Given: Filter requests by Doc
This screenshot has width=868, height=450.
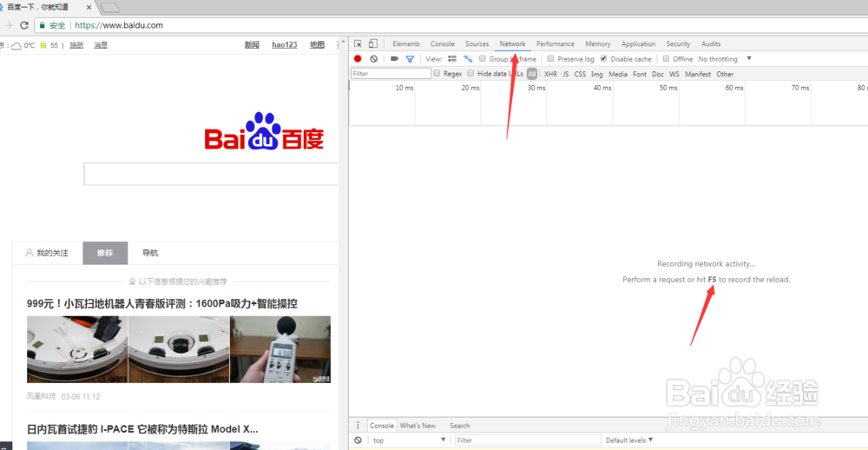Looking at the screenshot, I should pos(658,74).
